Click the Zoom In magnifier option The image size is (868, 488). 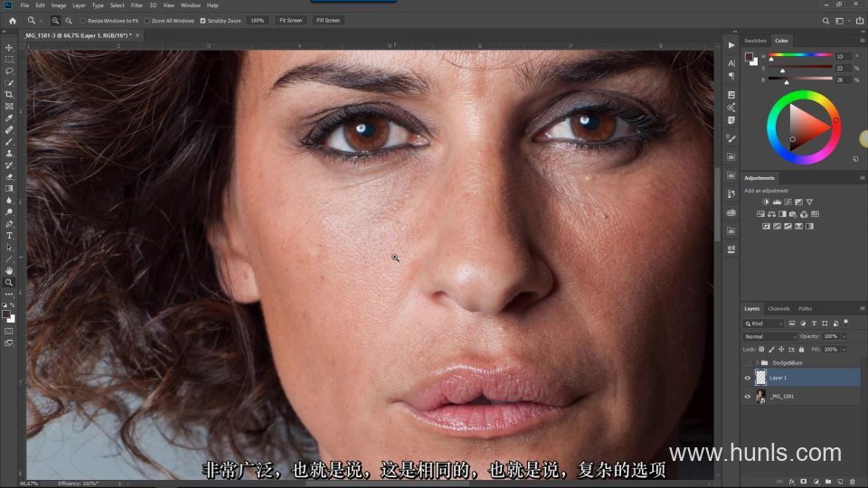(55, 21)
